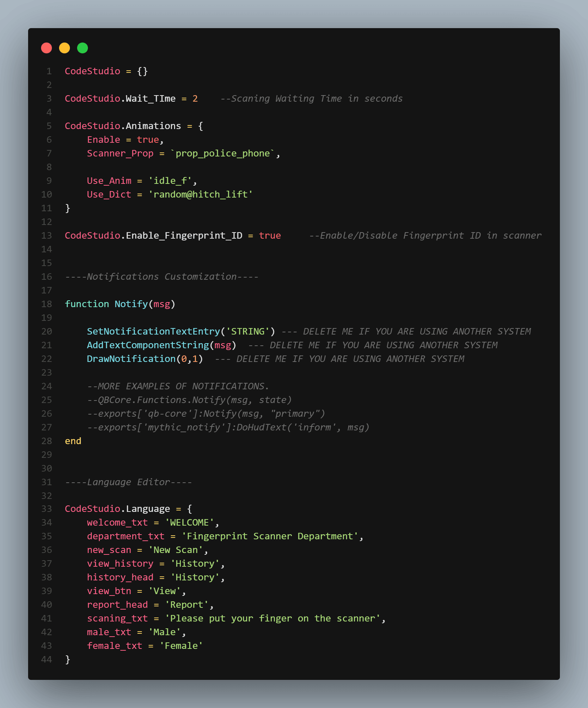Click the scaning_txt key name
Image resolution: width=588 pixels, height=708 pixels.
(117, 619)
